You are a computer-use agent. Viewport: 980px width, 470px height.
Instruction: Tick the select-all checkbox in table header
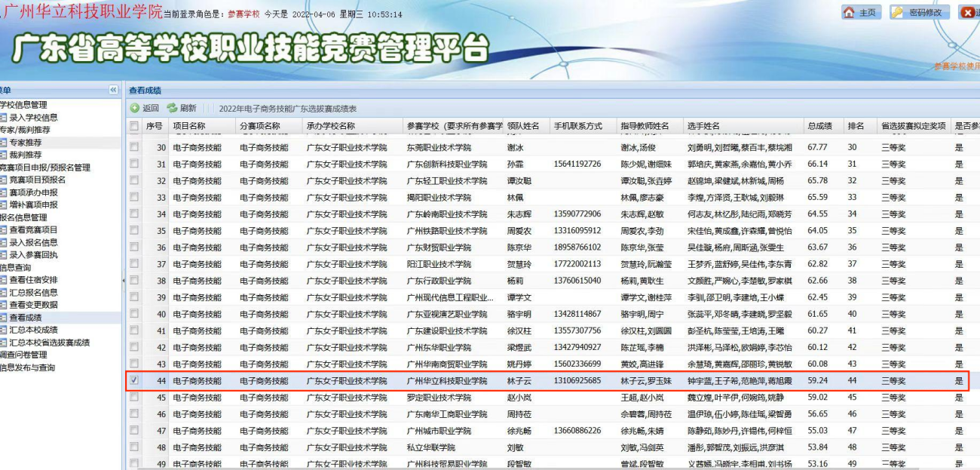tap(134, 126)
